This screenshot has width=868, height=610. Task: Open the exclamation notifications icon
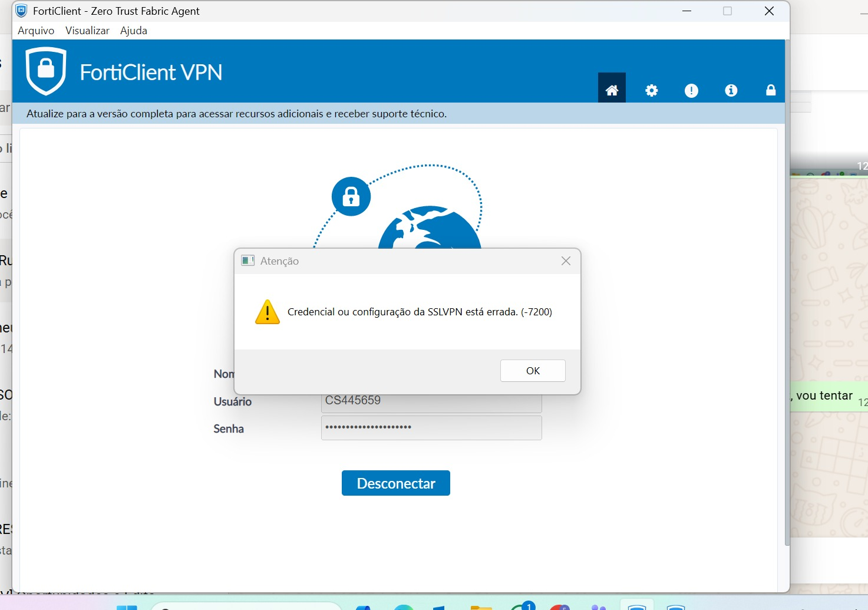tap(691, 90)
